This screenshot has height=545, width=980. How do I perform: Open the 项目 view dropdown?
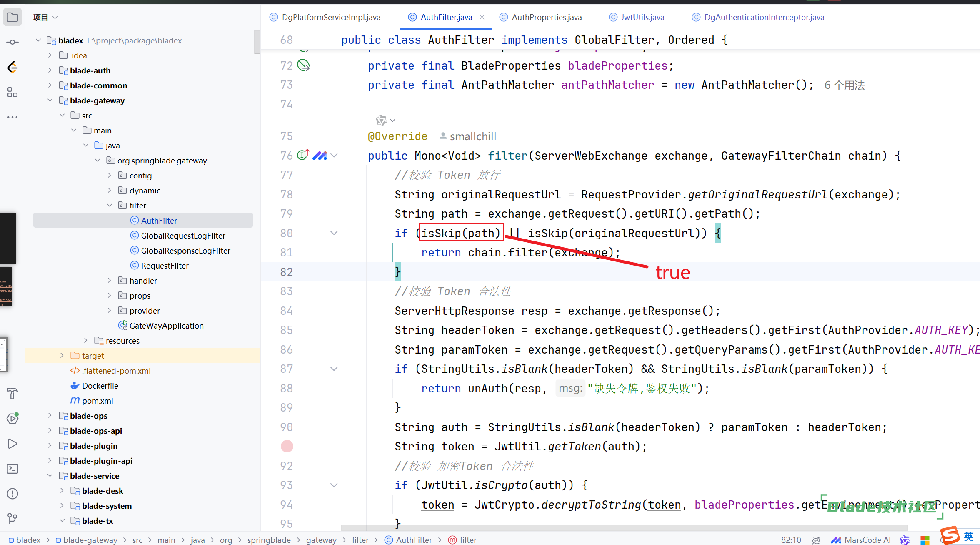[45, 18]
